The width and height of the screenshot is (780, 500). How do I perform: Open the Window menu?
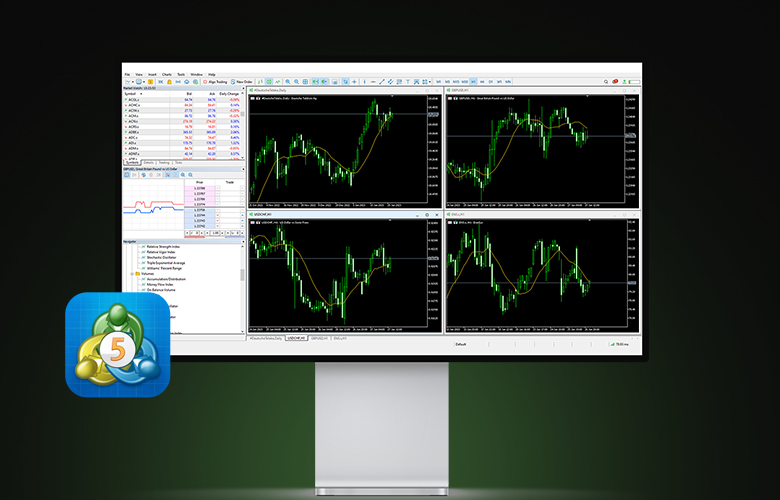[x=196, y=75]
